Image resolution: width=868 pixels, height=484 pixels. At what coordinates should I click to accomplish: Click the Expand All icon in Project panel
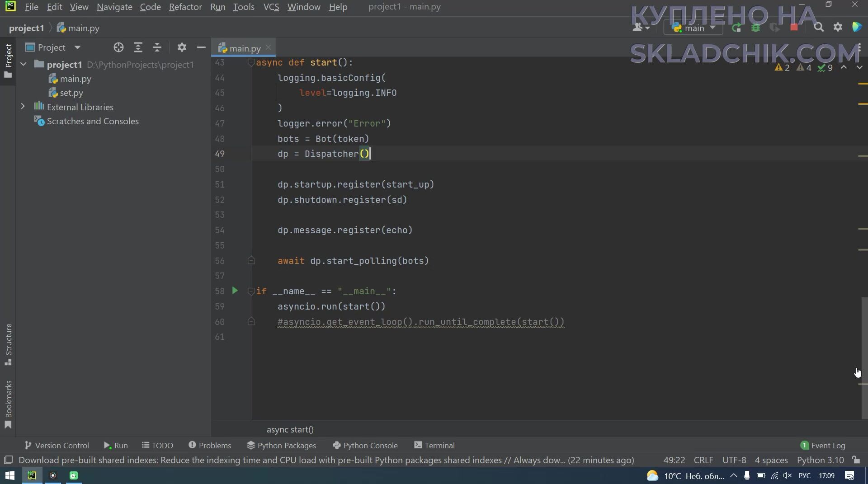coord(138,47)
